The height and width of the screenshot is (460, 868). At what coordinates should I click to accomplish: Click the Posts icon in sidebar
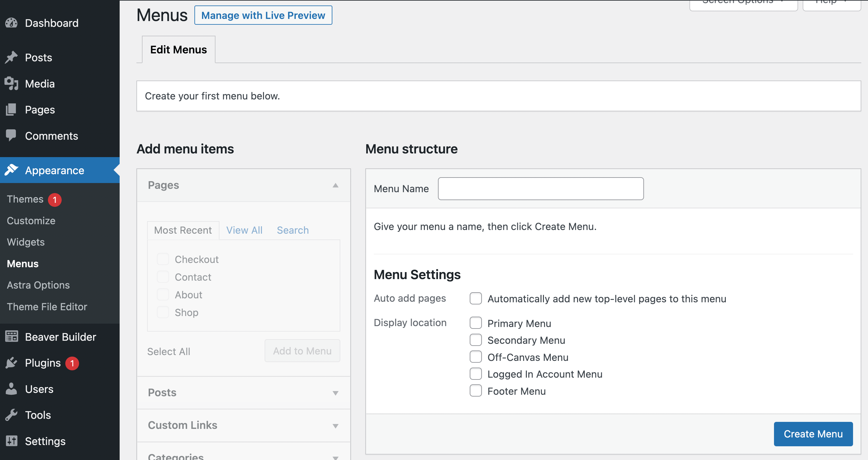(x=12, y=57)
